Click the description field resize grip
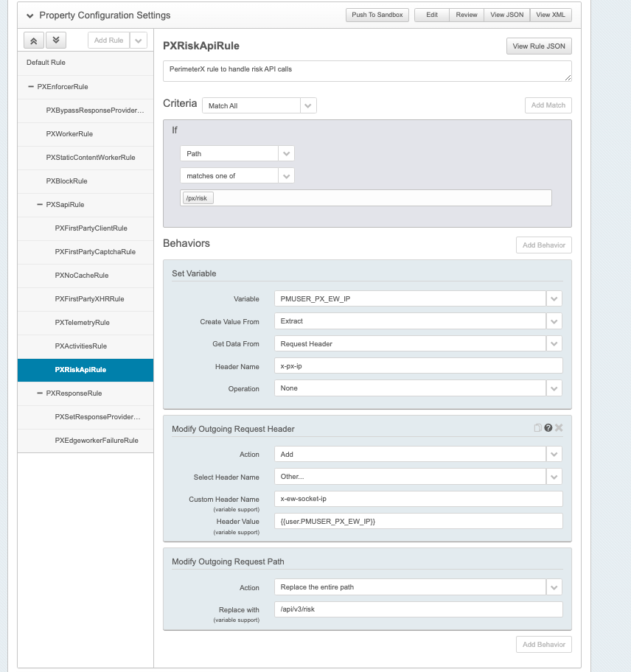This screenshot has width=631, height=672. coord(568,77)
